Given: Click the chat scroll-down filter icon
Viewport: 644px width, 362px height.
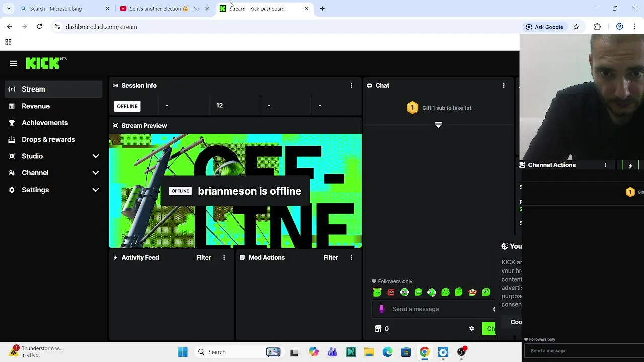Looking at the screenshot, I should pos(438,125).
